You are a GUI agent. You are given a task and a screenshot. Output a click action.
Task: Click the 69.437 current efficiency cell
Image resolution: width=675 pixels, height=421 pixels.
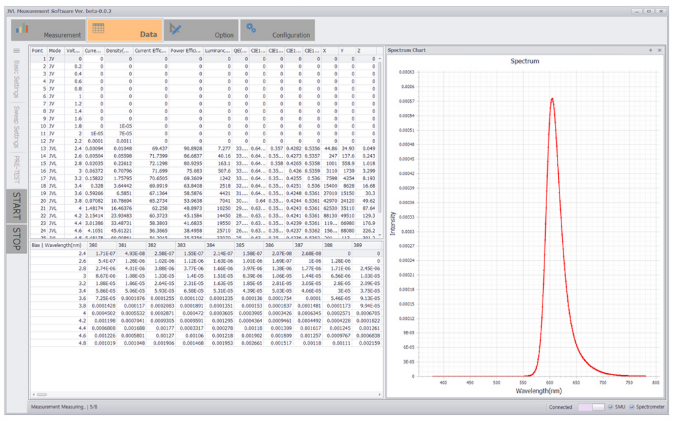coord(151,149)
